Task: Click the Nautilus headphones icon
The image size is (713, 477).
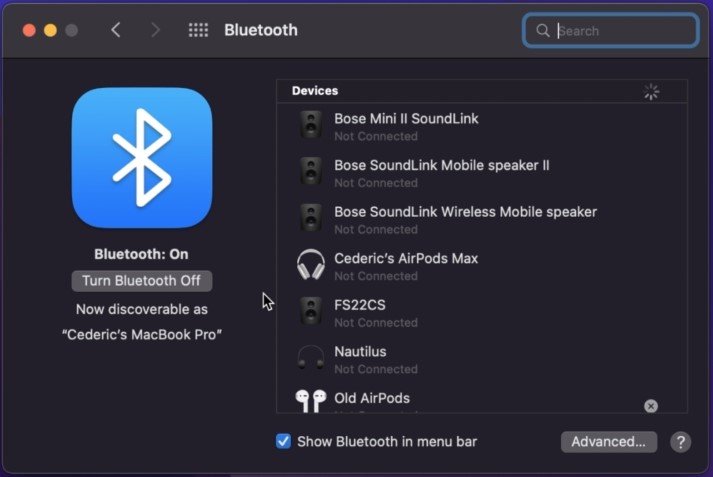Action: [x=311, y=358]
